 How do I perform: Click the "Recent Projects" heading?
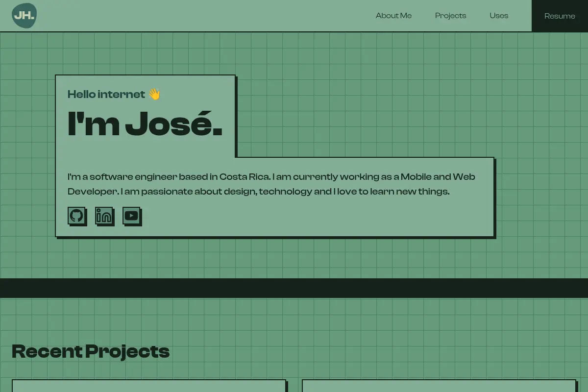pos(91,351)
